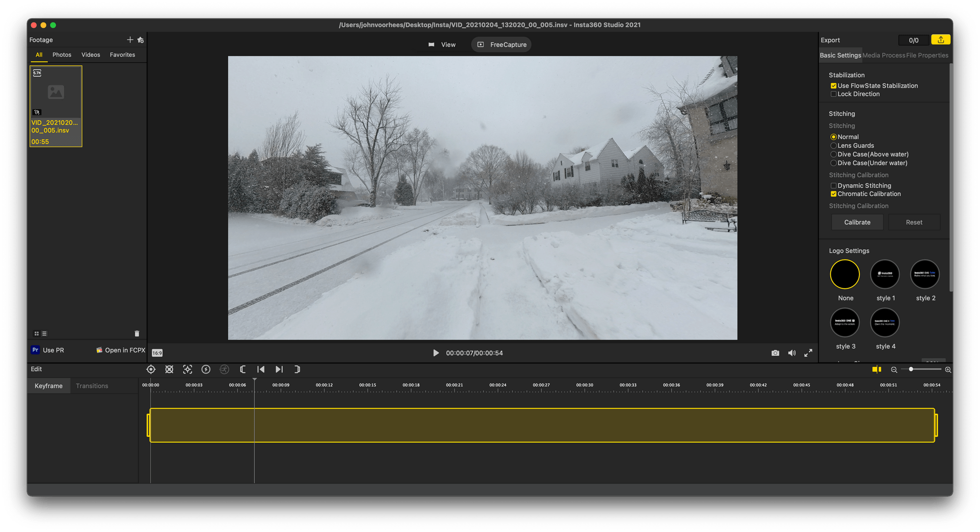Screen dimensions: 980x532
Task: Choose logo style 2 thumbnail
Action: (925, 274)
